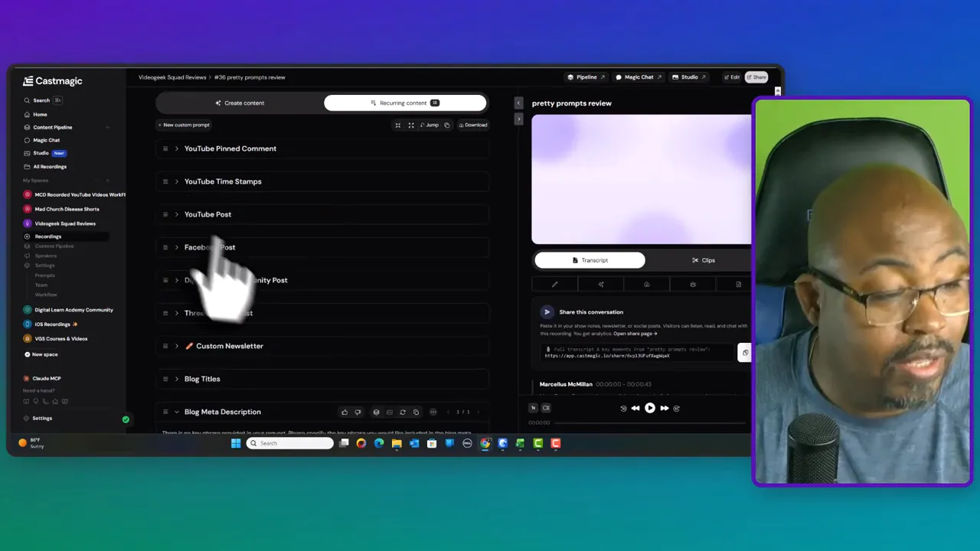This screenshot has height=551, width=980.
Task: Thumbs up the Blog Meta Description output
Action: pos(345,412)
